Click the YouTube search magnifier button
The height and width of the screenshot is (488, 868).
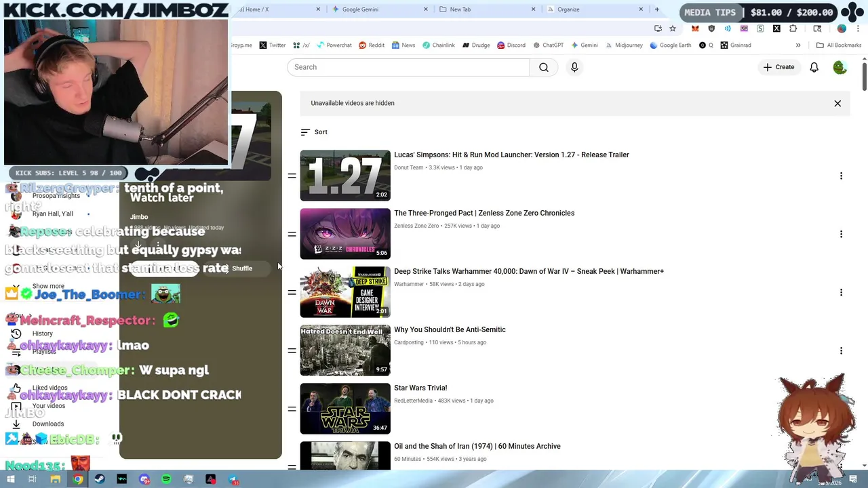pyautogui.click(x=544, y=67)
